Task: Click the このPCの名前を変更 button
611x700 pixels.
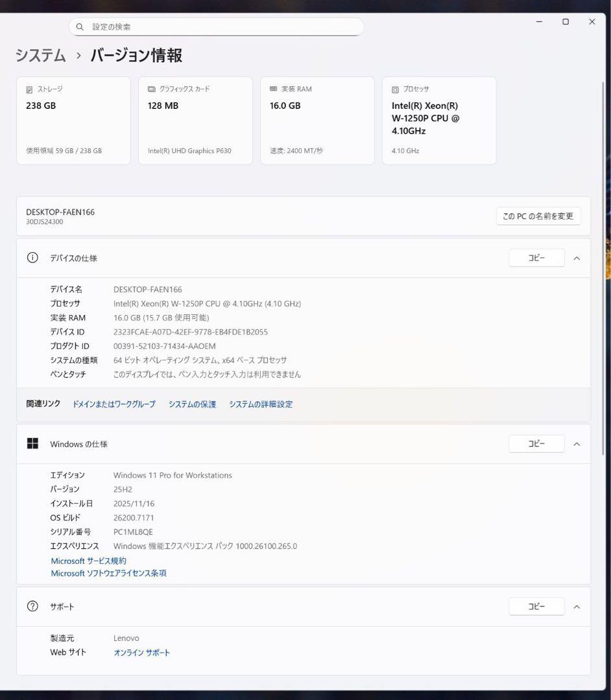Action: pyautogui.click(x=538, y=216)
